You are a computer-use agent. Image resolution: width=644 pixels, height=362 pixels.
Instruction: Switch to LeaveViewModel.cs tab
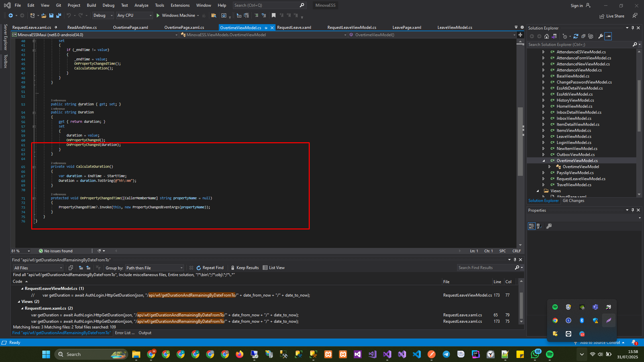point(455,28)
